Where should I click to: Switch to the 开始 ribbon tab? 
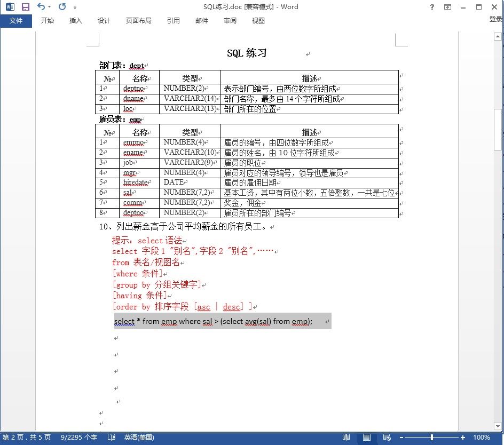(47, 21)
